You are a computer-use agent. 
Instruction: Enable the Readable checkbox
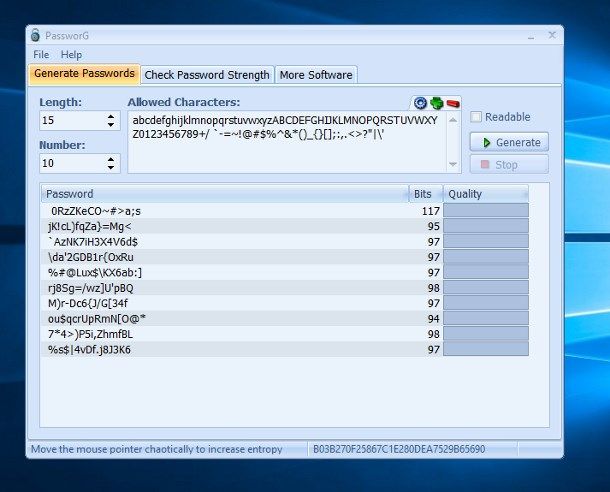(x=476, y=117)
